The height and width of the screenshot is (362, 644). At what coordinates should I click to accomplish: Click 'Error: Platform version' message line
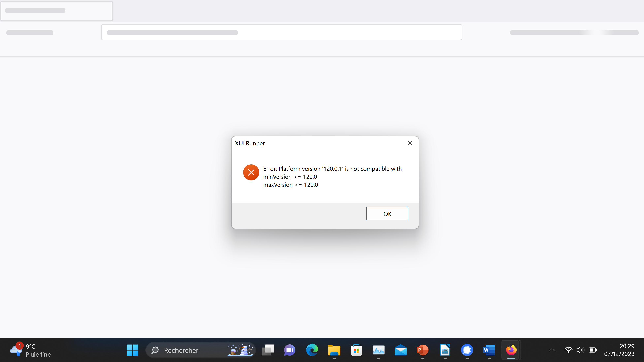click(332, 169)
